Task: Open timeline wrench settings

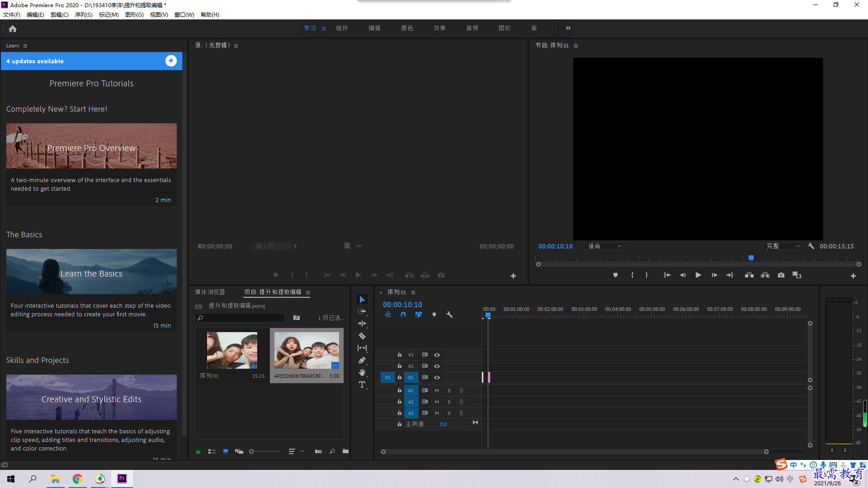Action: (449, 314)
